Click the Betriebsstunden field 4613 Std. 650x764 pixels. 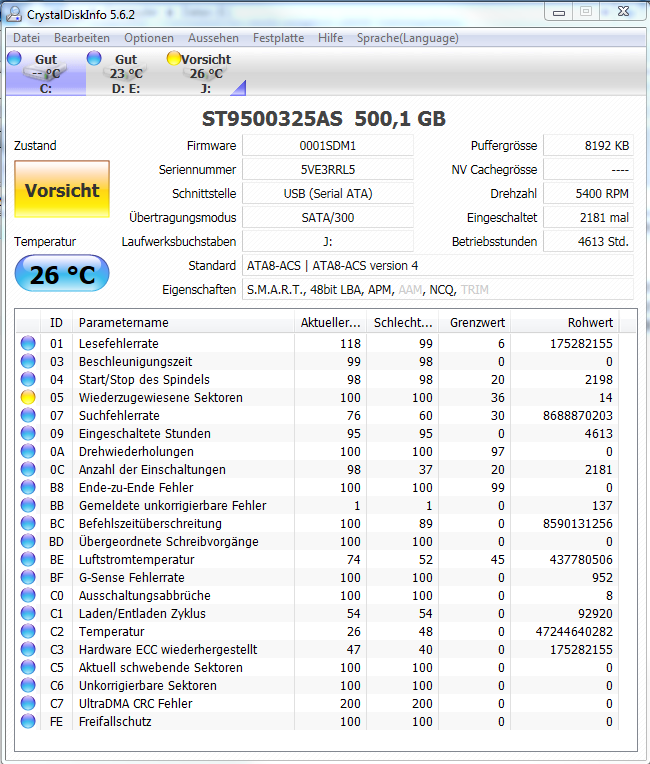[589, 241]
